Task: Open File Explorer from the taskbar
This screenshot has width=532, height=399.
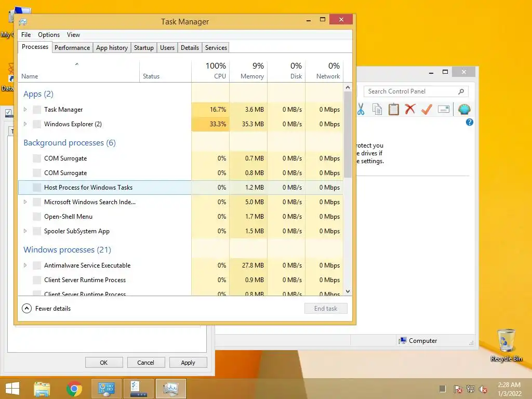Action: pyautogui.click(x=42, y=389)
